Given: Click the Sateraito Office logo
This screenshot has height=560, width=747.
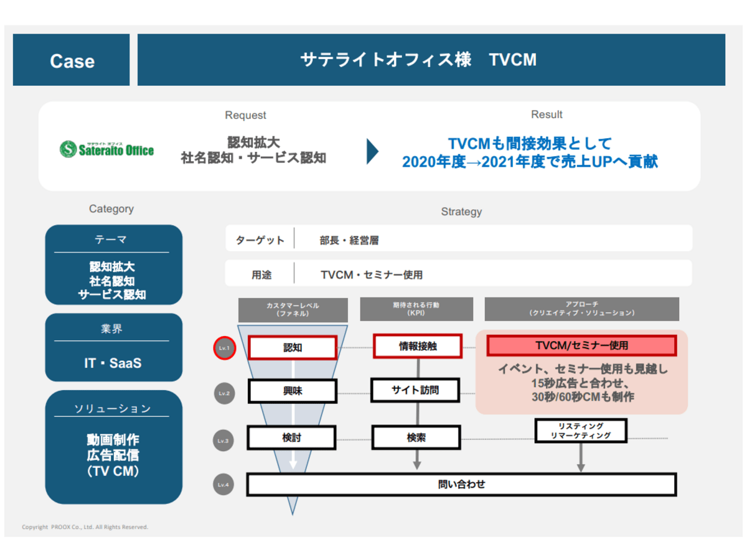Looking at the screenshot, I should pyautogui.click(x=106, y=149).
